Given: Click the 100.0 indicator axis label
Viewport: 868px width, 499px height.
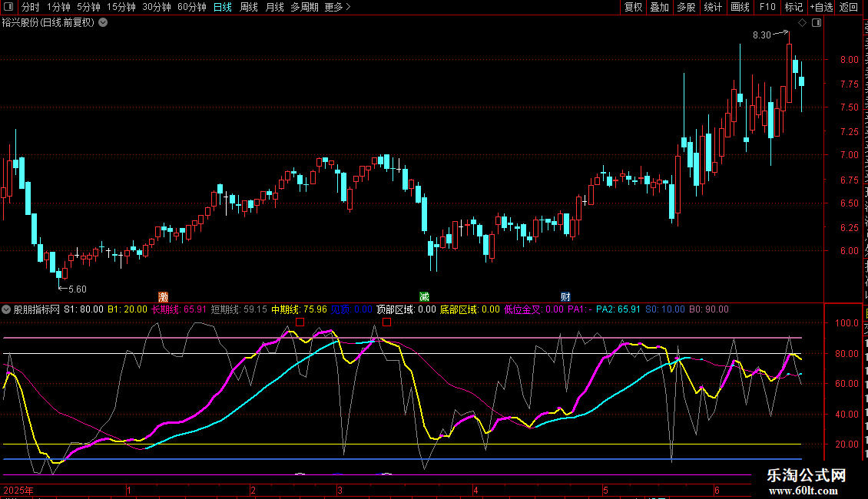Looking at the screenshot, I should (846, 322).
